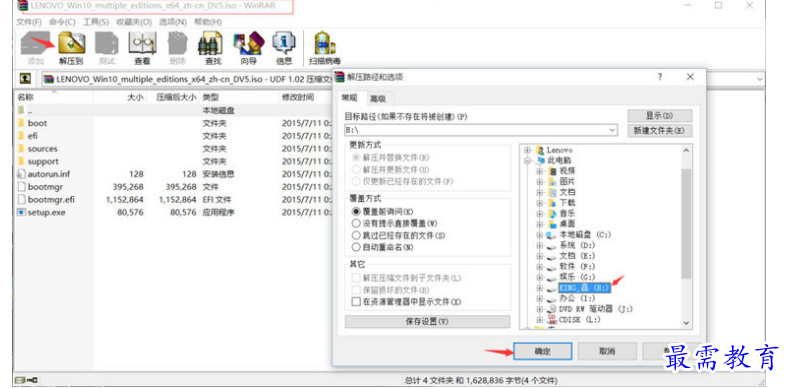Select 覆盖前询问 radio button
This screenshot has height=389, width=787.
click(356, 211)
